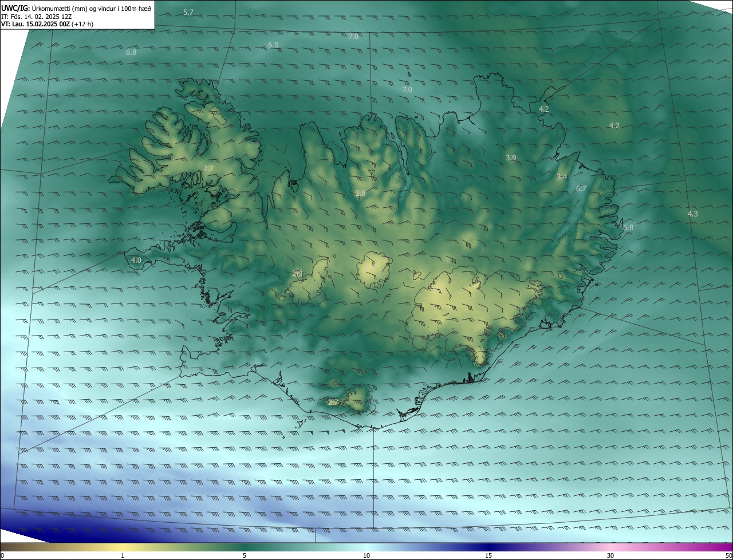Click the legend tick label '50'
733x560 pixels.
pyautogui.click(x=728, y=555)
